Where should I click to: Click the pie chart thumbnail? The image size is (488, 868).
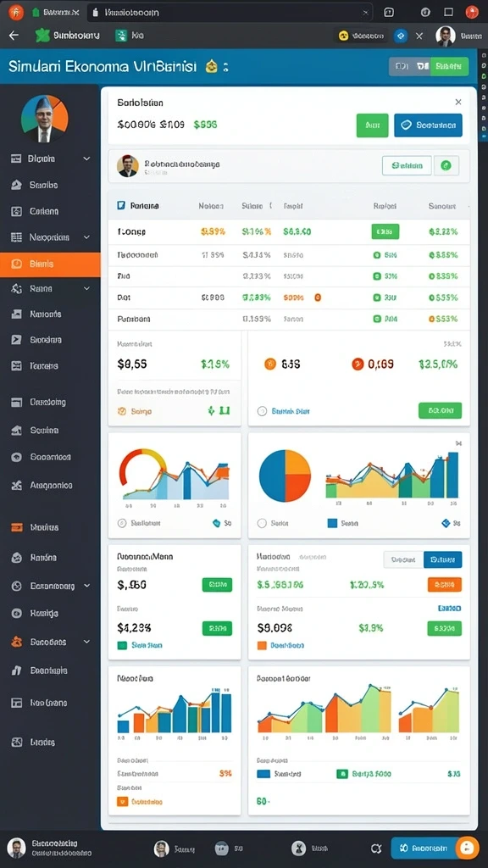pos(285,476)
